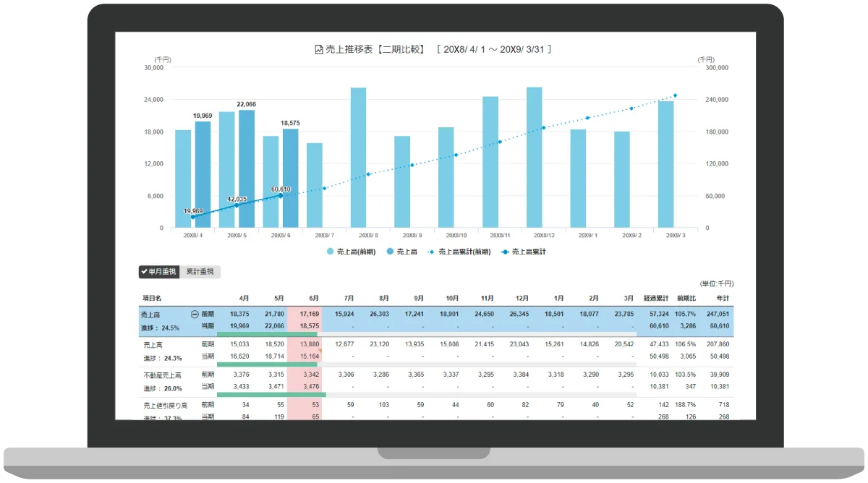This screenshot has width=868, height=483.
Task: Click the 前期比 column header
Action: click(x=686, y=297)
